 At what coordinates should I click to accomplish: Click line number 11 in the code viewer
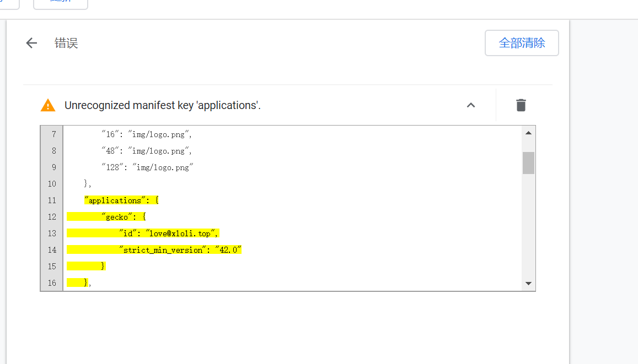pos(52,200)
